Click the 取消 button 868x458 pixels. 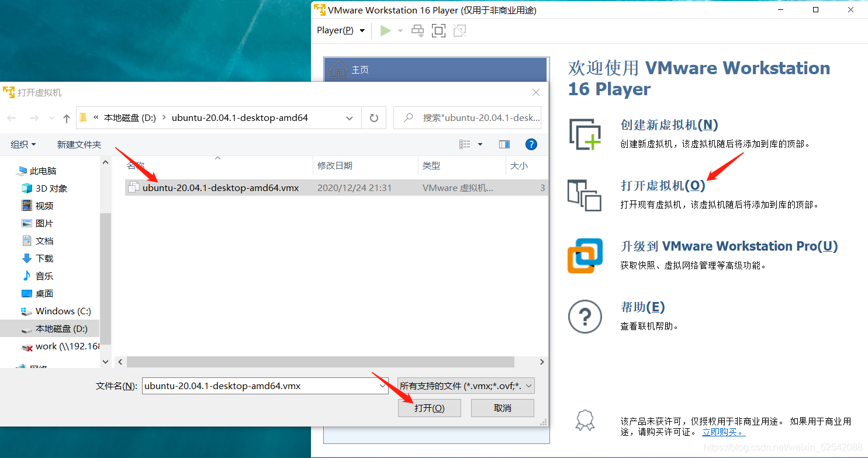coord(503,408)
